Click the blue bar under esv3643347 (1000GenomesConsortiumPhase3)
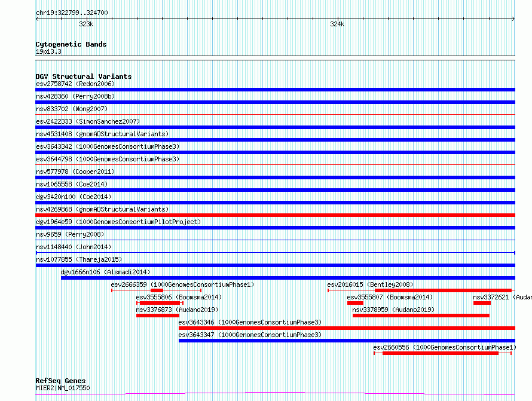The image size is (532, 401). point(347,341)
